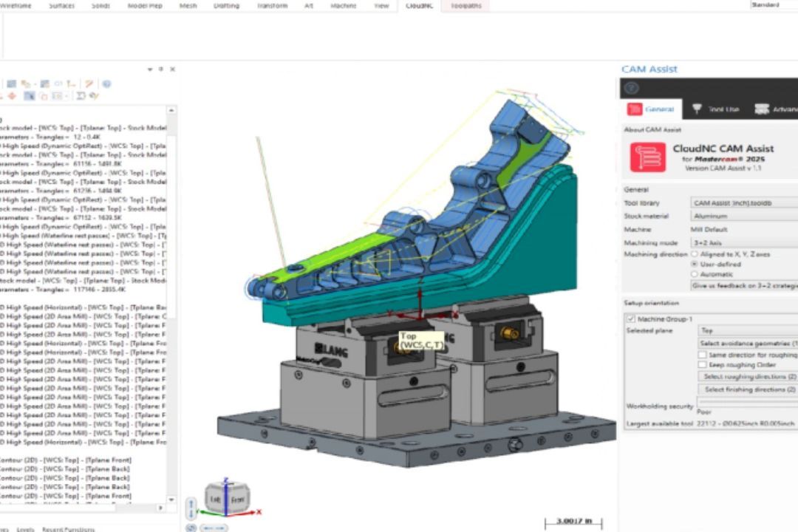
Task: Toggle the Machine Group-1 checkbox
Action: 631,319
